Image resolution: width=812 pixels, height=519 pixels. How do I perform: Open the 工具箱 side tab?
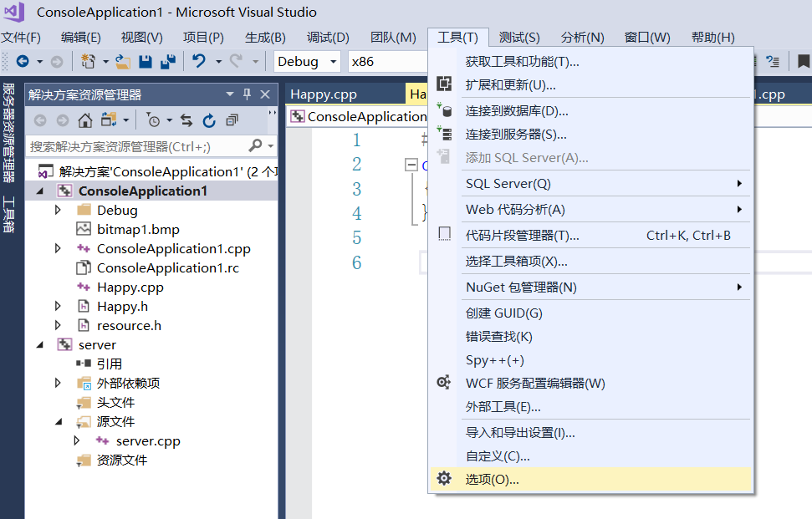[x=8, y=214]
